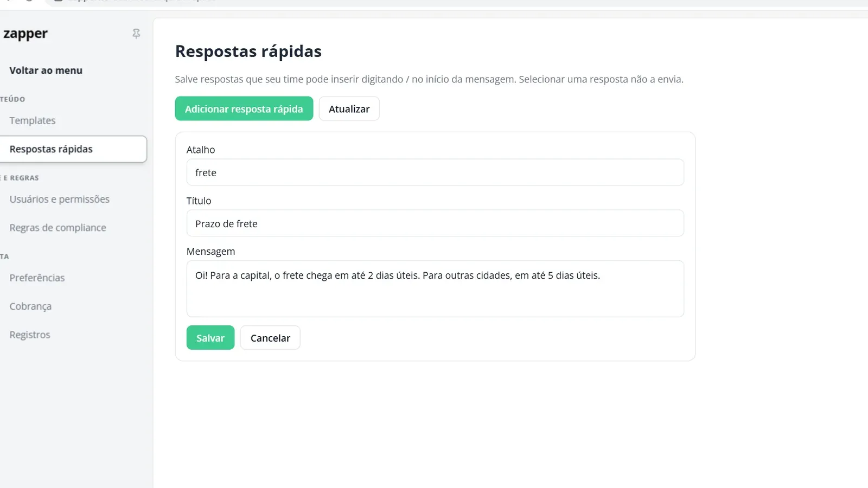Open Preferências in the sidebar
The height and width of the screenshot is (488, 868).
(37, 278)
